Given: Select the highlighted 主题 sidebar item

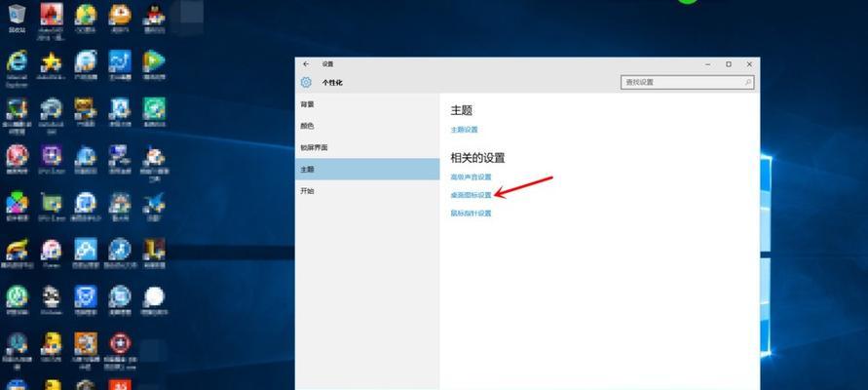Looking at the screenshot, I should [367, 169].
